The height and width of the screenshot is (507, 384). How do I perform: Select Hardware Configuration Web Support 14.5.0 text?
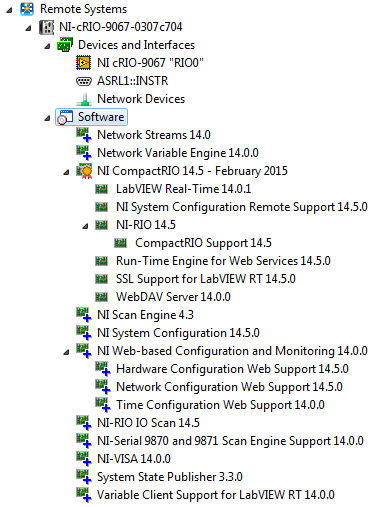click(x=232, y=369)
